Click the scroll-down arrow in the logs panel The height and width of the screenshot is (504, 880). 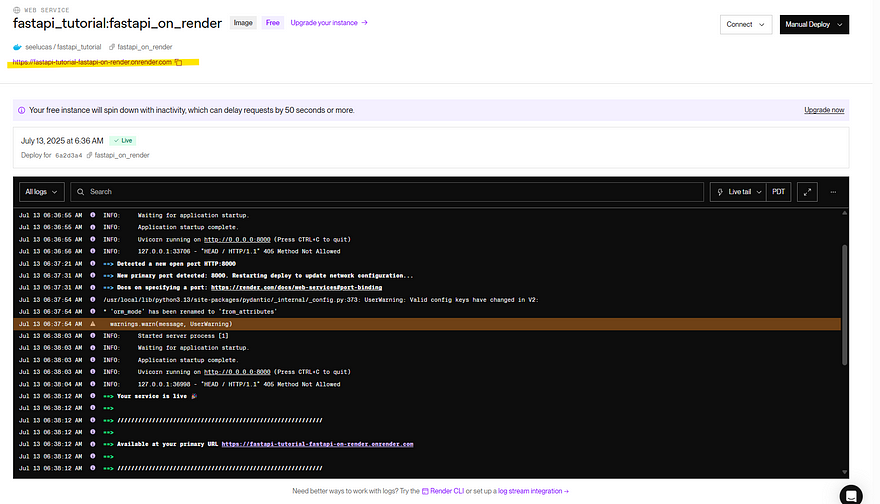click(844, 473)
